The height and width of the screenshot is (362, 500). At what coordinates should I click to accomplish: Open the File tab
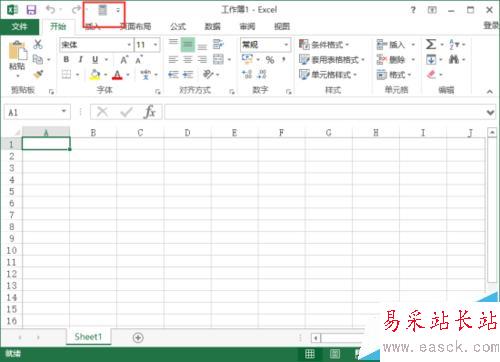[x=19, y=26]
